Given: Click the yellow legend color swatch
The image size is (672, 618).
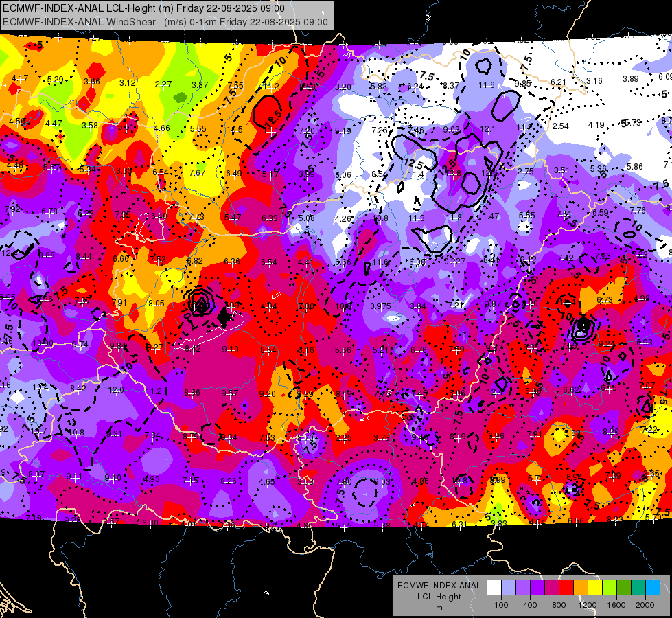Looking at the screenshot, I should [x=595, y=587].
